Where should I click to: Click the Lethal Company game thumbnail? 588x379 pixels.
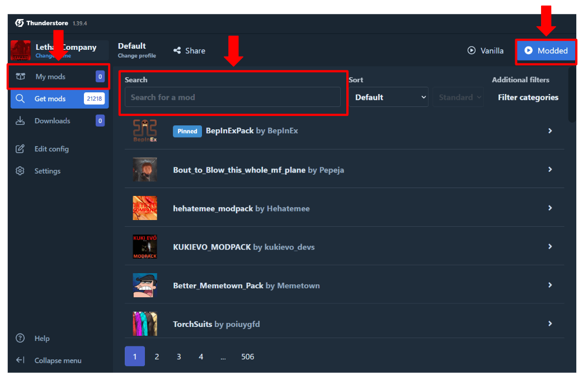click(x=21, y=50)
